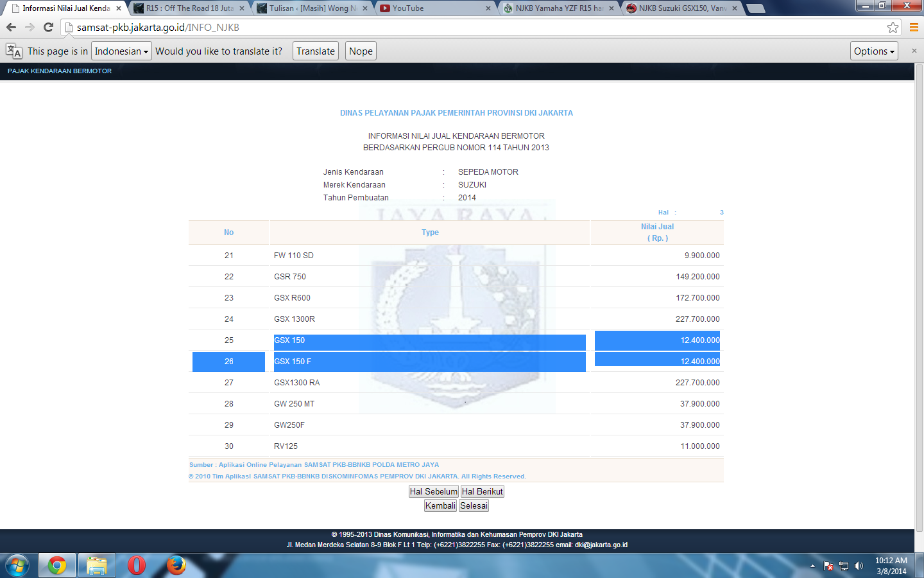This screenshot has width=924, height=578.
Task: Go to next page with Hal Berikut
Action: click(482, 491)
